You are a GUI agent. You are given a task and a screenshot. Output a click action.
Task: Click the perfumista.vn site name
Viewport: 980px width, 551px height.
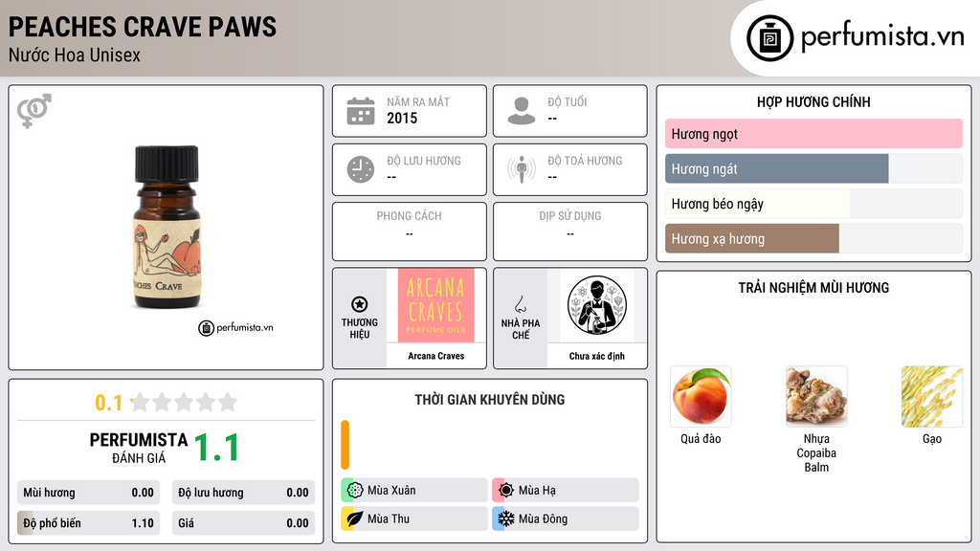(x=882, y=36)
